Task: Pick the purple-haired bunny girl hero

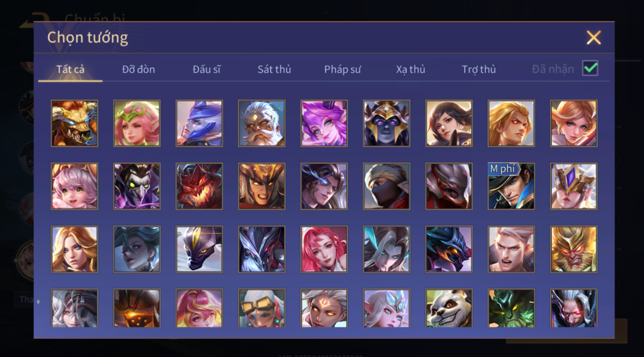Action: click(324, 123)
